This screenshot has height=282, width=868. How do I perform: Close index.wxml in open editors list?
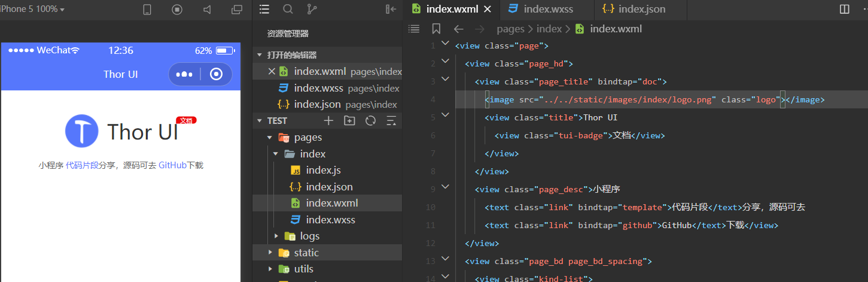point(272,71)
